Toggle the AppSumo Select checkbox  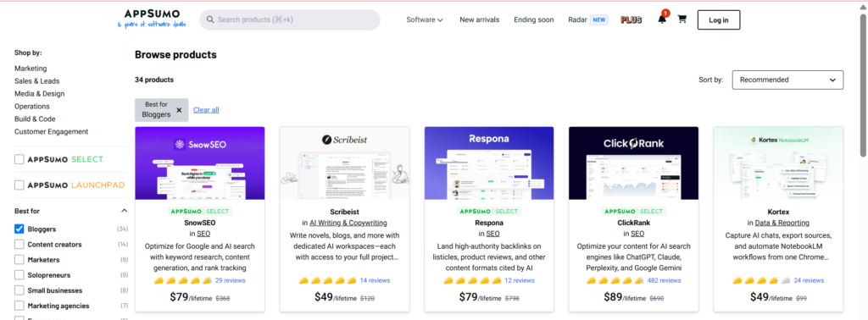(x=19, y=160)
